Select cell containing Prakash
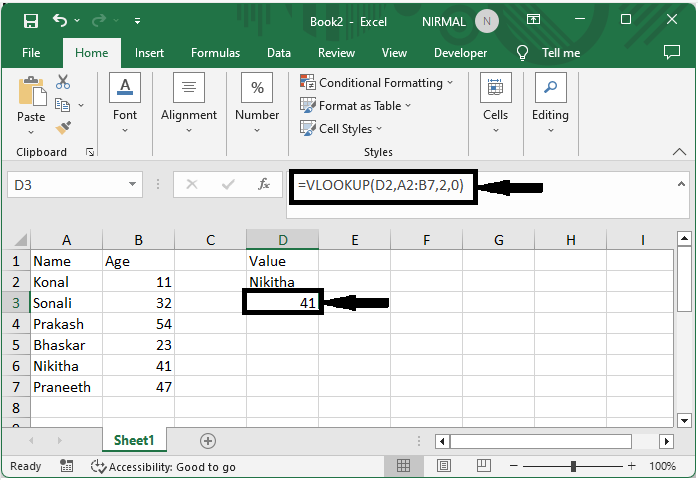The width and height of the screenshot is (698, 480). 66,324
